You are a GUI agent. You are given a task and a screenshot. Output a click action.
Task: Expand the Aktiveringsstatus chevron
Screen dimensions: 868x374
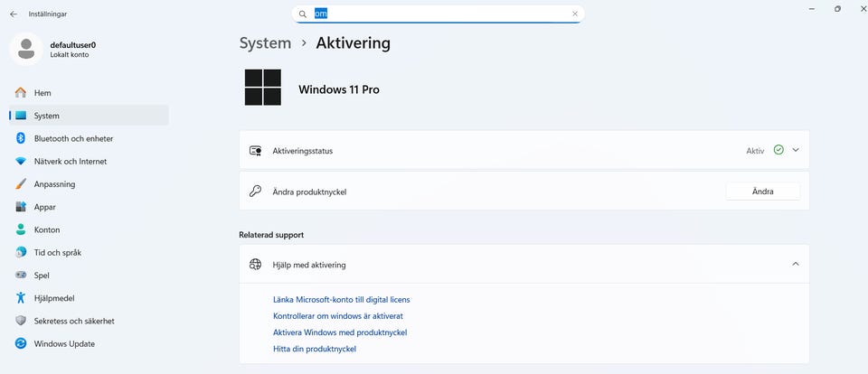pos(796,150)
